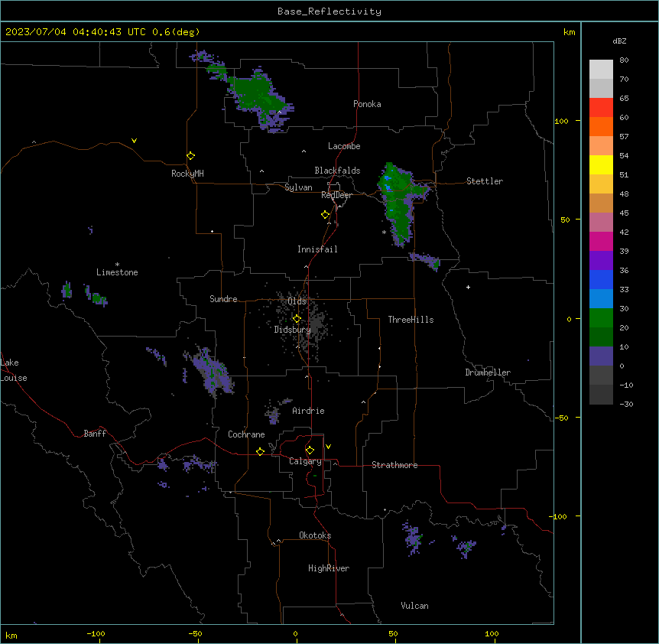Click the 100 tick label on right axis
The image size is (659, 644).
(x=561, y=121)
